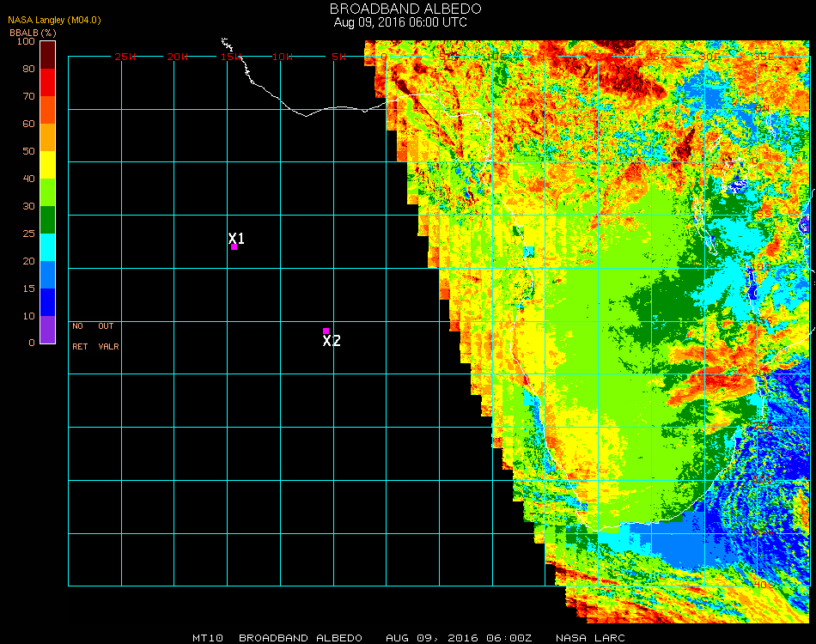Select the dark green 25-30 colorbar segment

coord(48,220)
